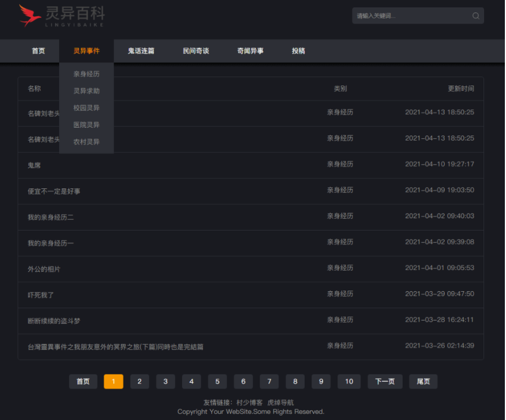Open the article 吓死我了
This screenshot has width=506, height=420.
coord(40,295)
